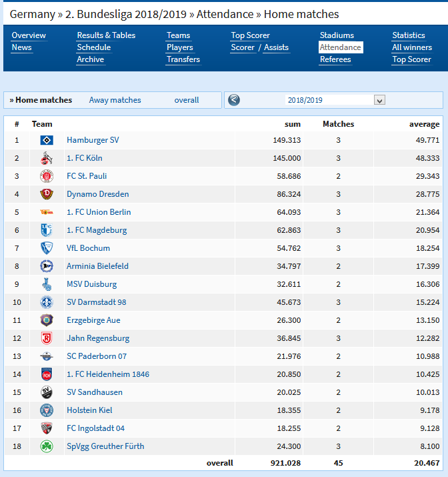Screen dimensions: 448x477
Task: Open the News menu item
Action: (x=21, y=47)
